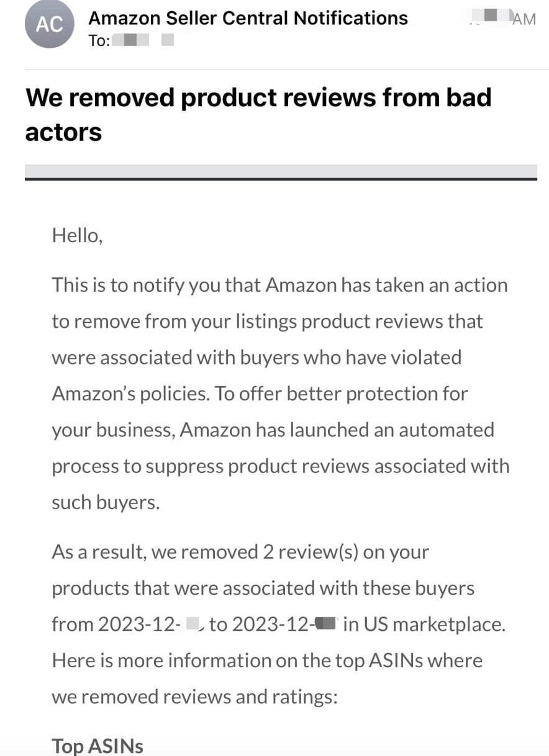This screenshot has width=549, height=756.
Task: Click the line "we removed reviews and ratings:"
Action: 195,696
